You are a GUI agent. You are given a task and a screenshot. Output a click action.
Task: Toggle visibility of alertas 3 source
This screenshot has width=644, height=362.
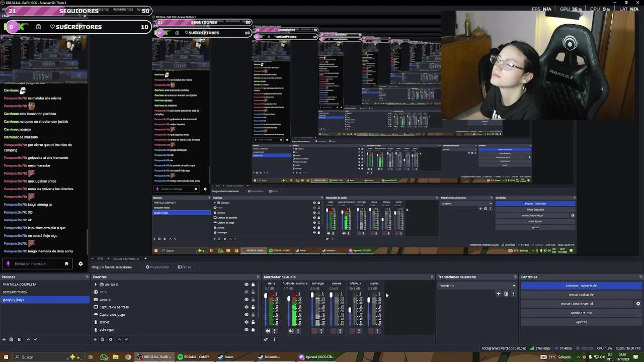click(246, 285)
